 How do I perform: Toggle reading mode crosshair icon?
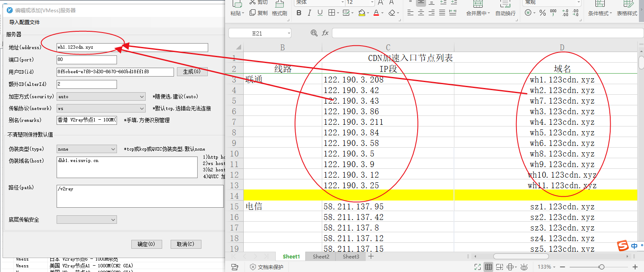pos(510,267)
